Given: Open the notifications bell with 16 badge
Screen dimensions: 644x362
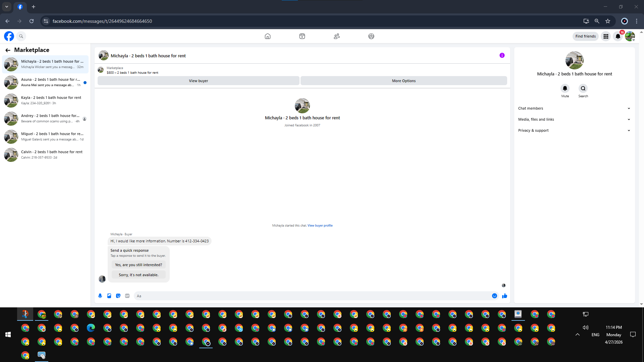Looking at the screenshot, I should (x=618, y=36).
